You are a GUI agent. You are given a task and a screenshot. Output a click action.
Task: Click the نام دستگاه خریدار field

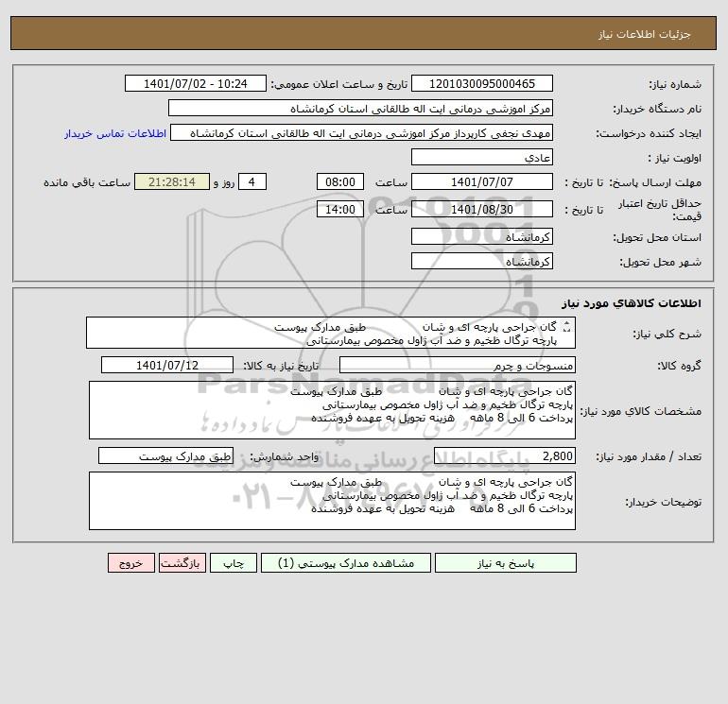click(x=360, y=108)
